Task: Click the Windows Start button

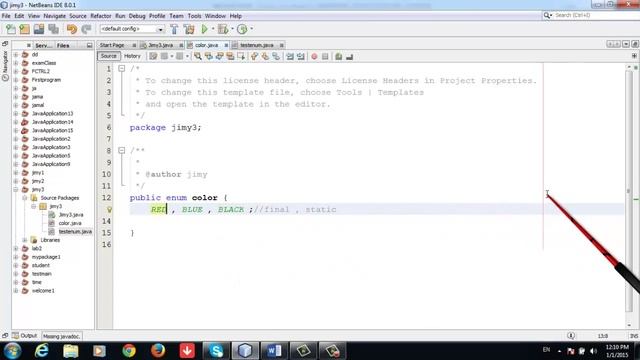Action: pyautogui.click(x=12, y=351)
